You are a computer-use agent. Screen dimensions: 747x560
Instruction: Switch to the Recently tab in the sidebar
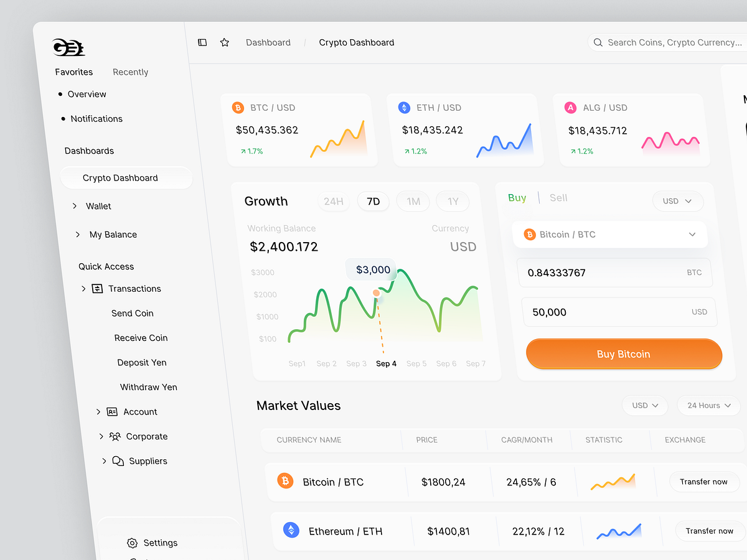coord(130,72)
